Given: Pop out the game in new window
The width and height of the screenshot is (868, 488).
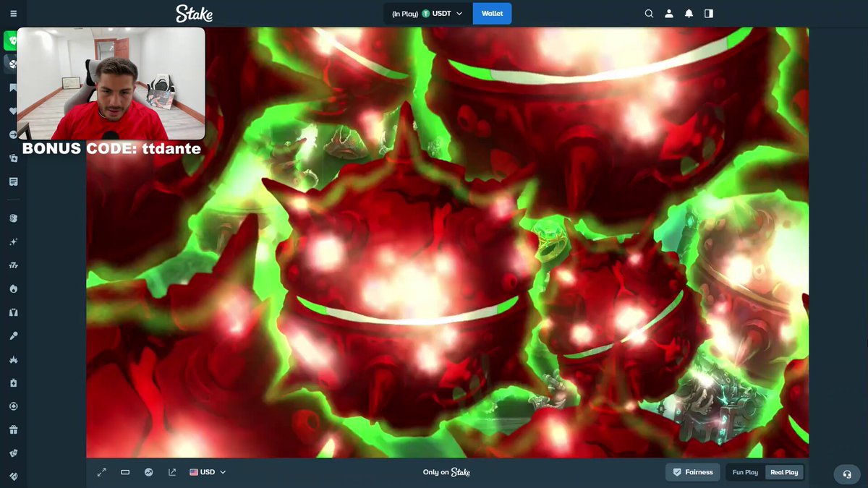Looking at the screenshot, I should coord(172,472).
